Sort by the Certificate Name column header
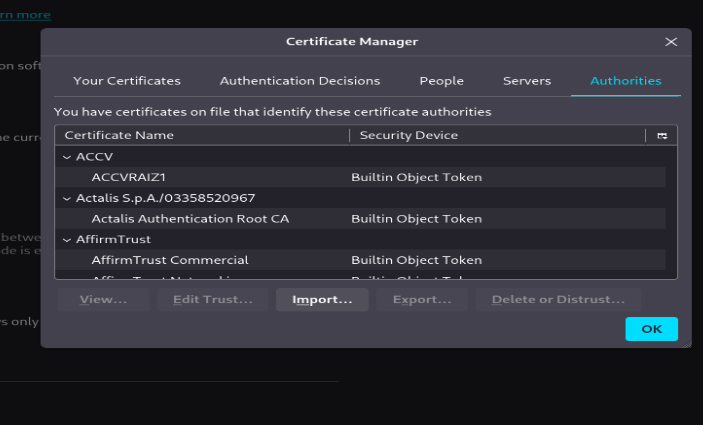 (x=200, y=136)
